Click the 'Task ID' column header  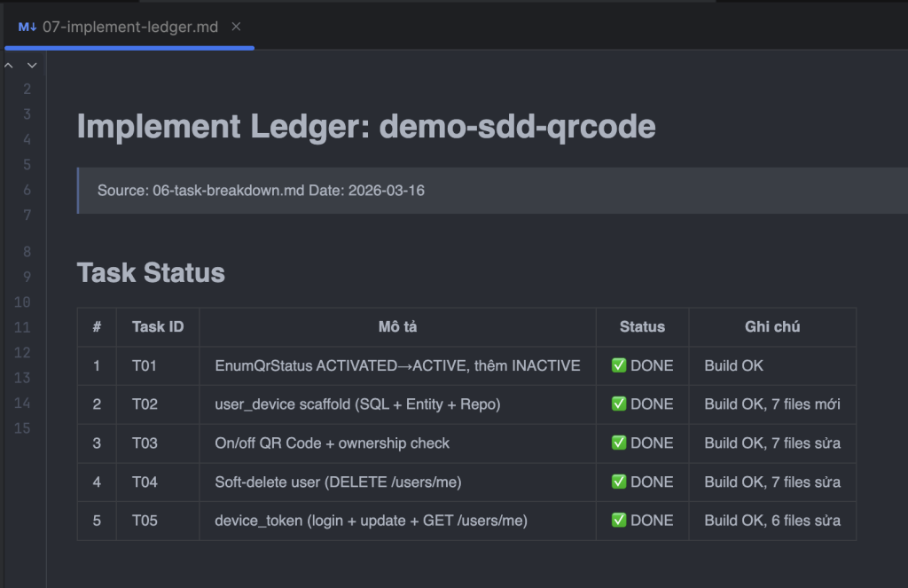(158, 327)
